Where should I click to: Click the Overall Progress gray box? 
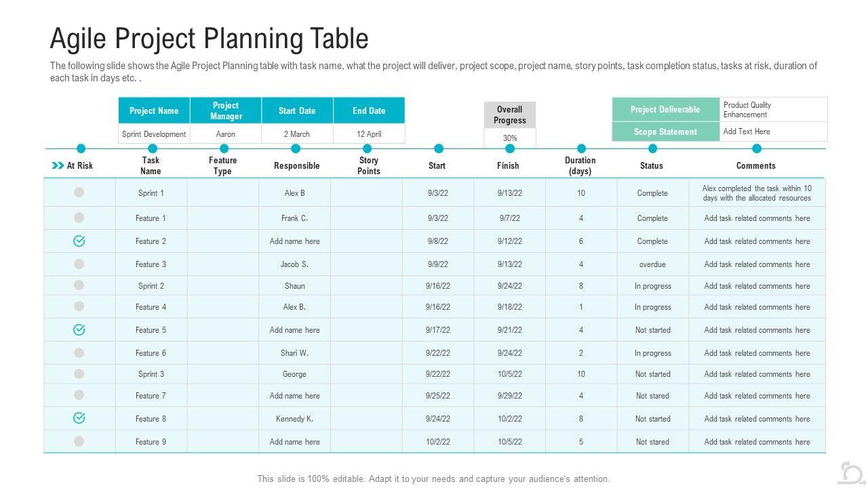tap(510, 115)
